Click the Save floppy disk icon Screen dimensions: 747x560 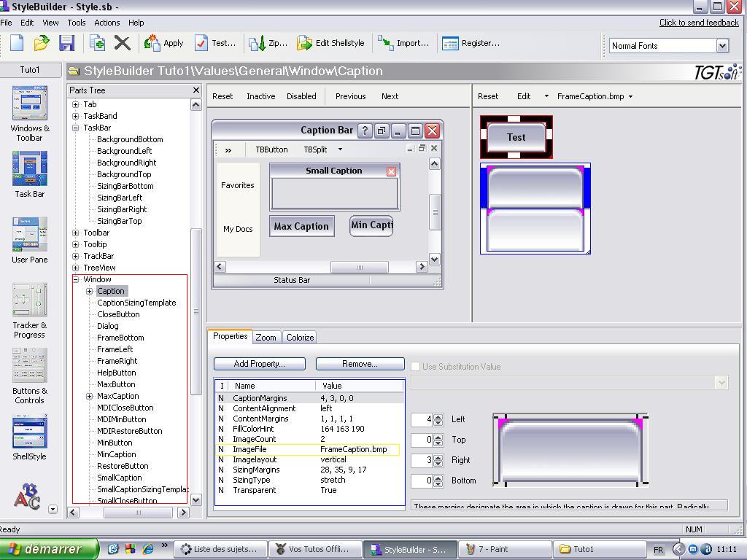[66, 43]
